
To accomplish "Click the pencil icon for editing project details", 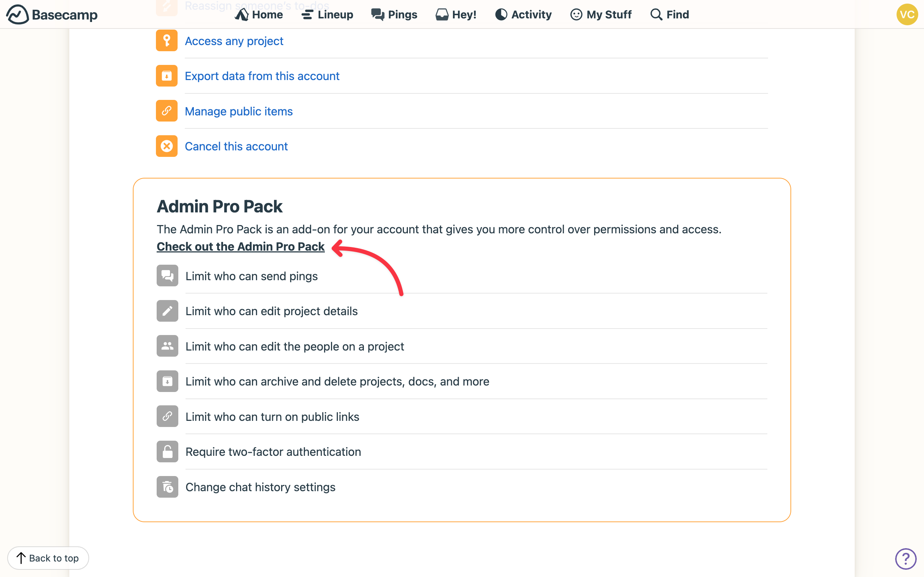I will (x=167, y=310).
